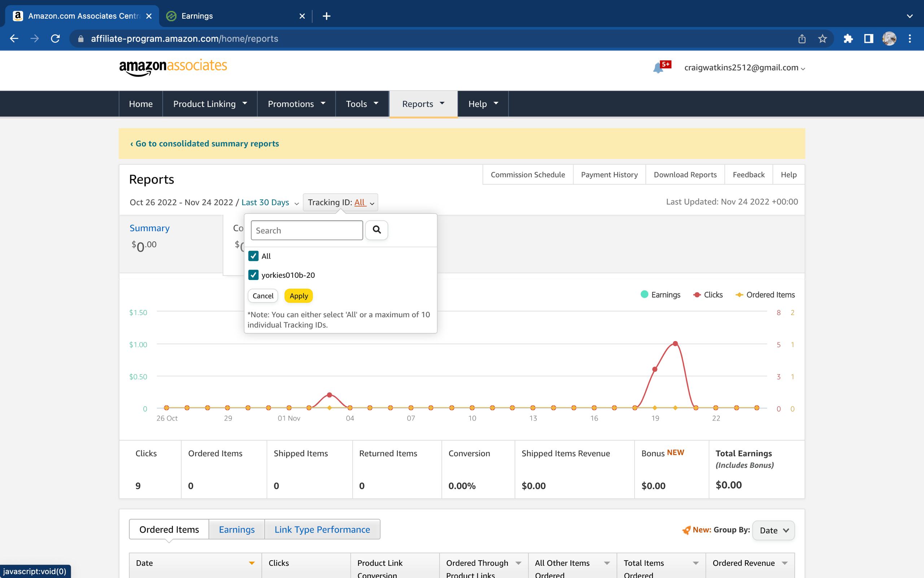Click the Total Earnings value $0.00
The width and height of the screenshot is (924, 578).
(x=728, y=485)
